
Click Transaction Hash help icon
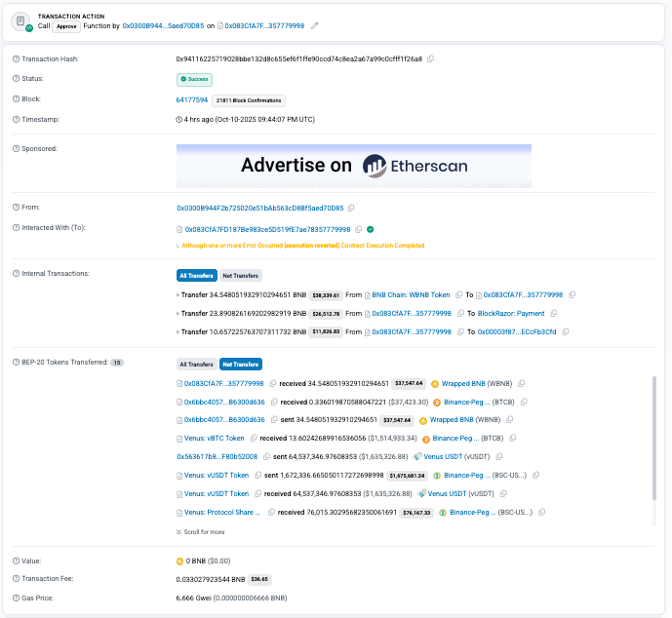pyautogui.click(x=16, y=58)
